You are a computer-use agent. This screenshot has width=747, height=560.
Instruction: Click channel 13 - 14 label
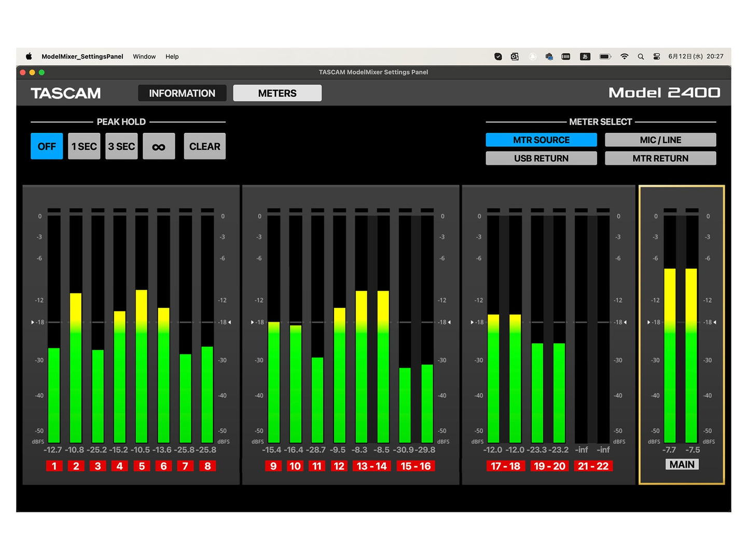point(371,466)
